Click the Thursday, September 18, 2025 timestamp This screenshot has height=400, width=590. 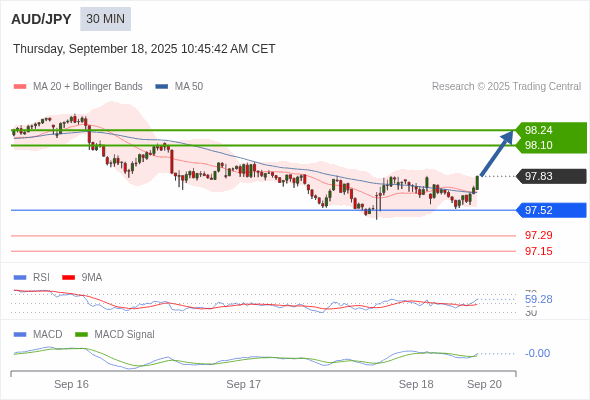pos(144,49)
